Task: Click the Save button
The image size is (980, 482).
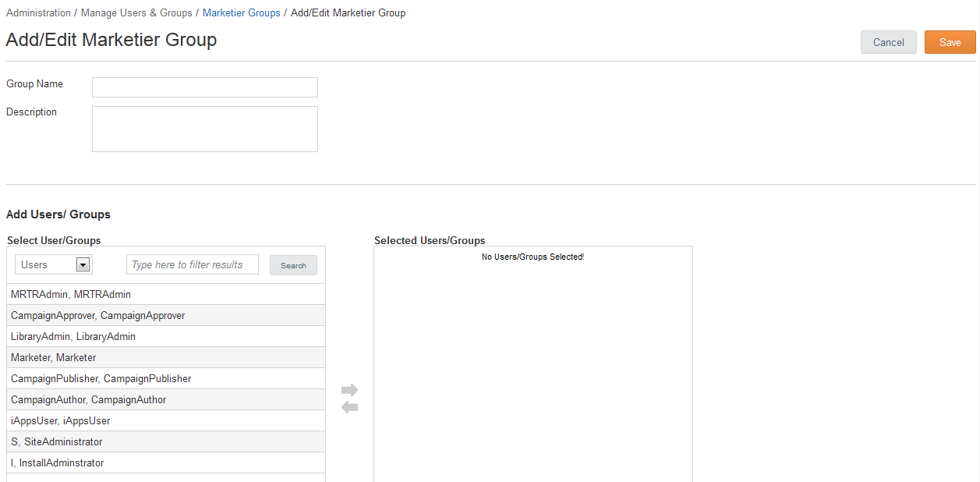Action: (x=950, y=42)
